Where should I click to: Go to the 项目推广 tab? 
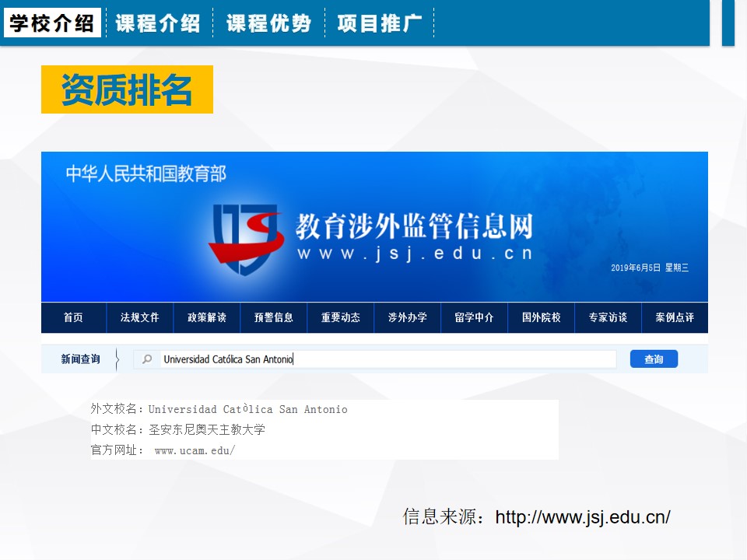(380, 23)
